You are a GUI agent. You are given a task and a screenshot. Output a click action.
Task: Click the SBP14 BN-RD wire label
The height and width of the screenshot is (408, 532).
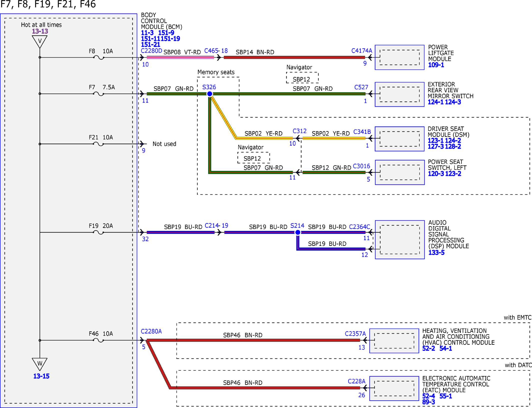click(255, 52)
